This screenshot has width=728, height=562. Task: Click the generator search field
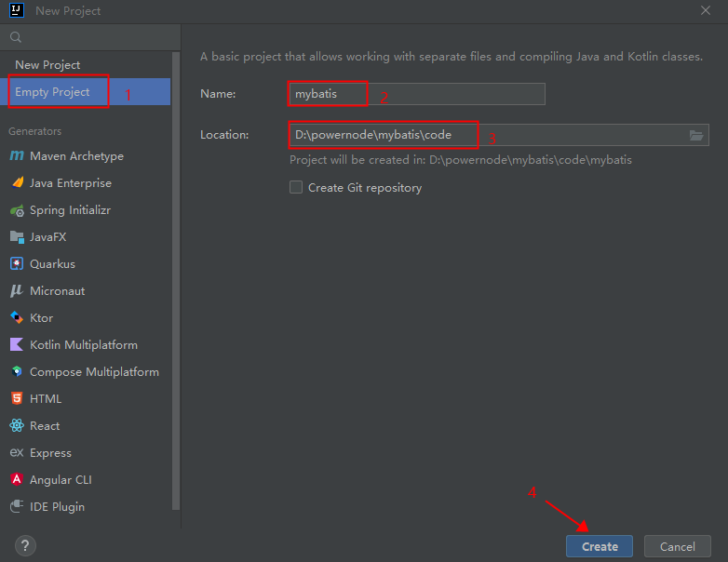coord(93,37)
